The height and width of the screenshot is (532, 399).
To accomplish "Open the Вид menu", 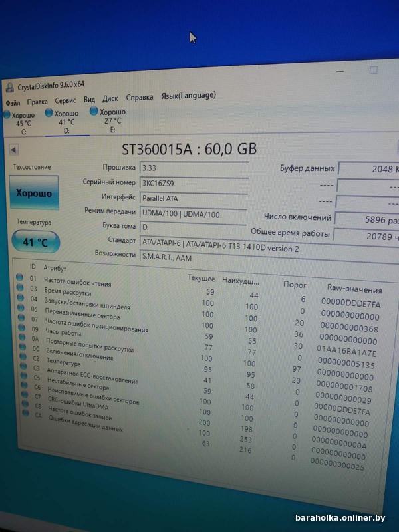I will (x=89, y=100).
